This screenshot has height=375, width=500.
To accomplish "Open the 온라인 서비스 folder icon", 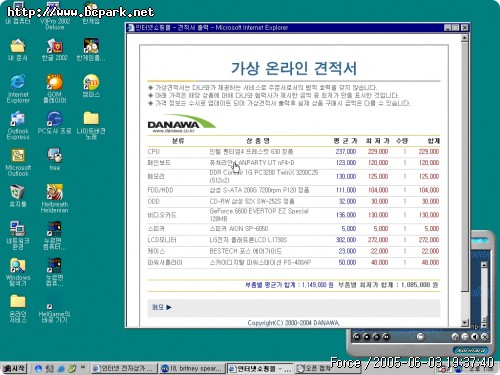I will pyautogui.click(x=18, y=309).
